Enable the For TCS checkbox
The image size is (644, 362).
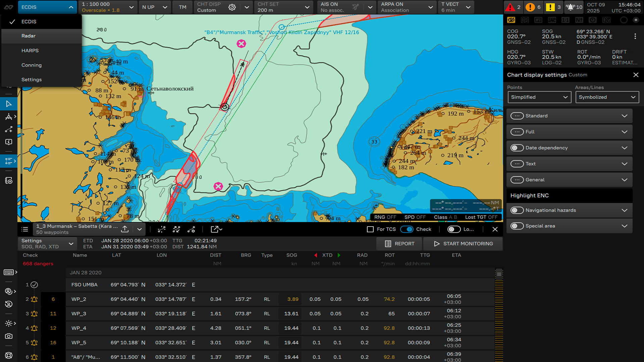pyautogui.click(x=370, y=229)
